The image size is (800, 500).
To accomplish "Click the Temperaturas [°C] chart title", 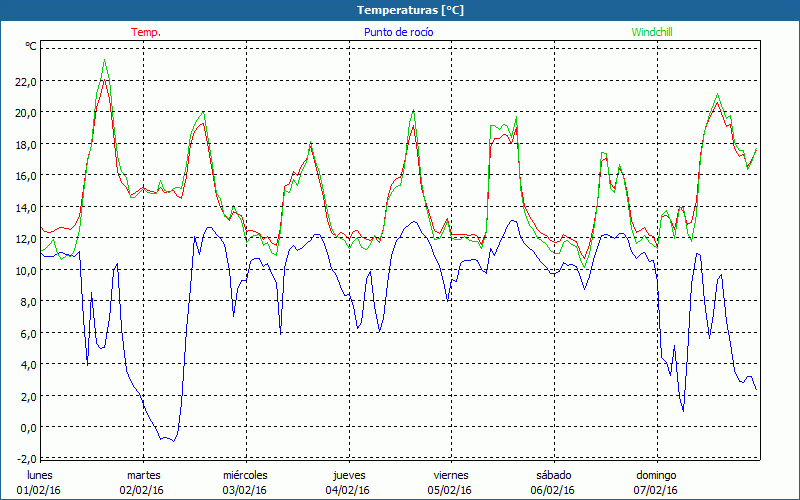I will (x=411, y=10).
